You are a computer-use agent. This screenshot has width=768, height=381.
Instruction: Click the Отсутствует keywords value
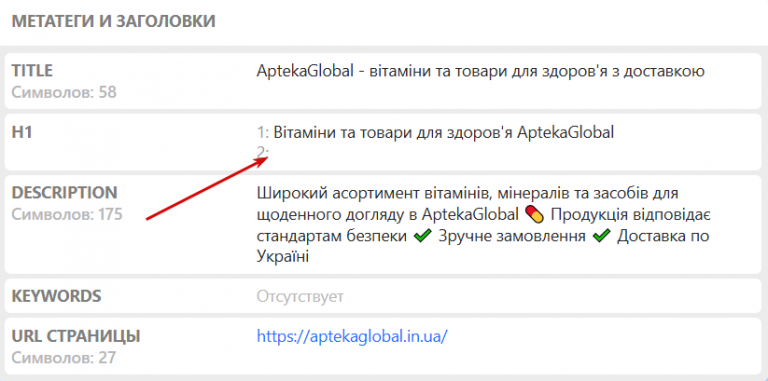[300, 296]
